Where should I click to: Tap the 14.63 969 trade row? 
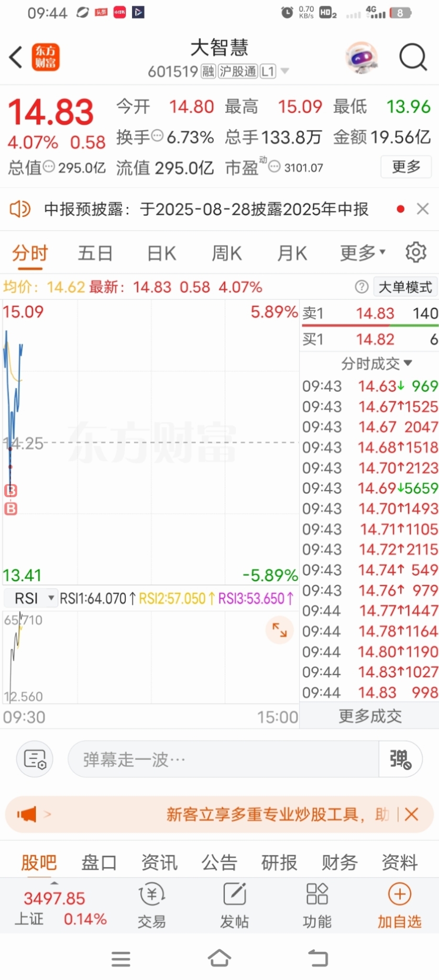370,386
